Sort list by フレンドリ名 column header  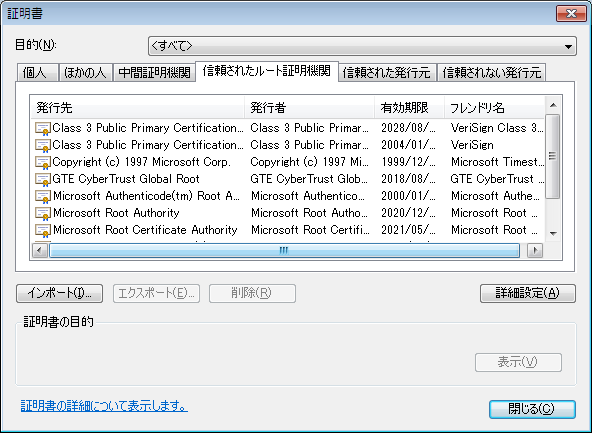tap(495, 108)
